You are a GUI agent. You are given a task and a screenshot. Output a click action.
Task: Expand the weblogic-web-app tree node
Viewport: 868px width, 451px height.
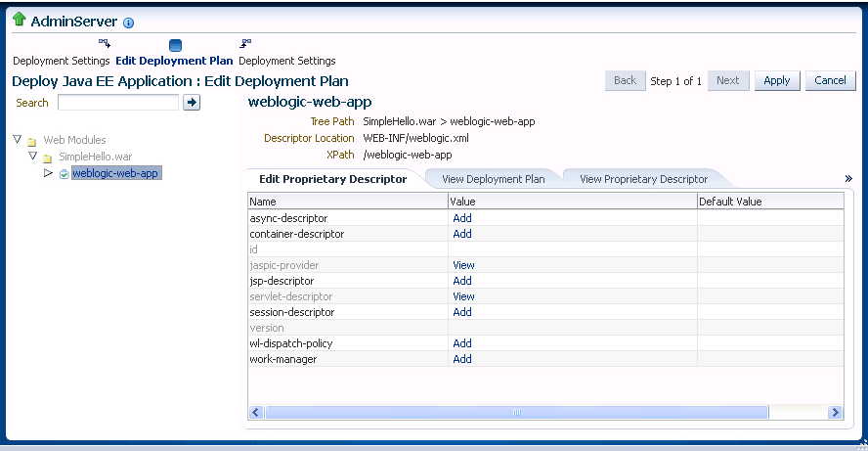pyautogui.click(x=48, y=173)
